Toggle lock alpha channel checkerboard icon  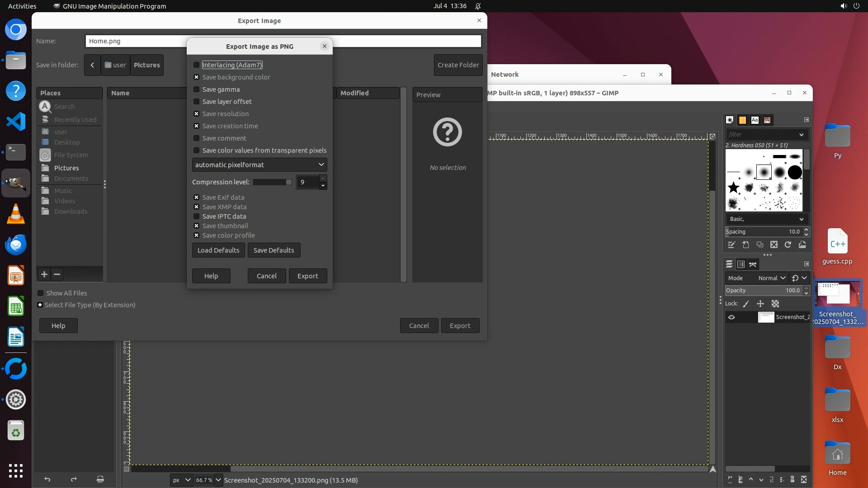tap(775, 304)
